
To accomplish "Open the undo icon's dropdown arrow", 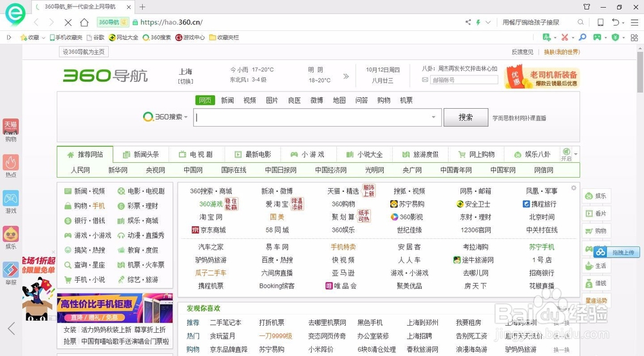I will [x=623, y=23].
